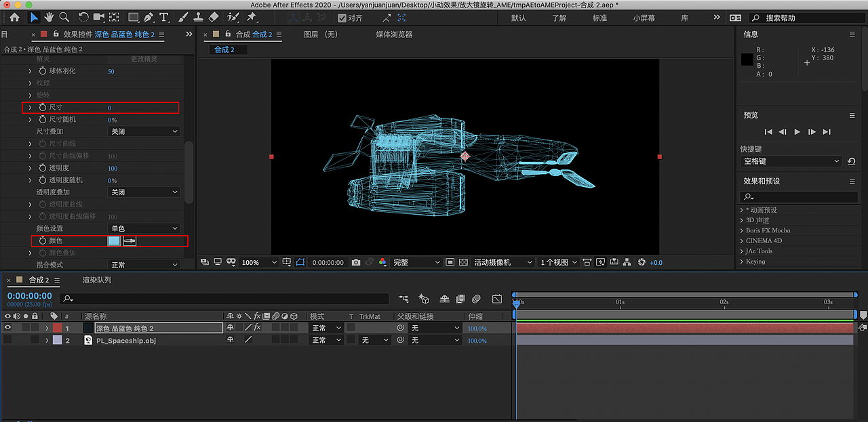Click pick whip spiral for PL_Spaceship.obj layer

tap(400, 340)
